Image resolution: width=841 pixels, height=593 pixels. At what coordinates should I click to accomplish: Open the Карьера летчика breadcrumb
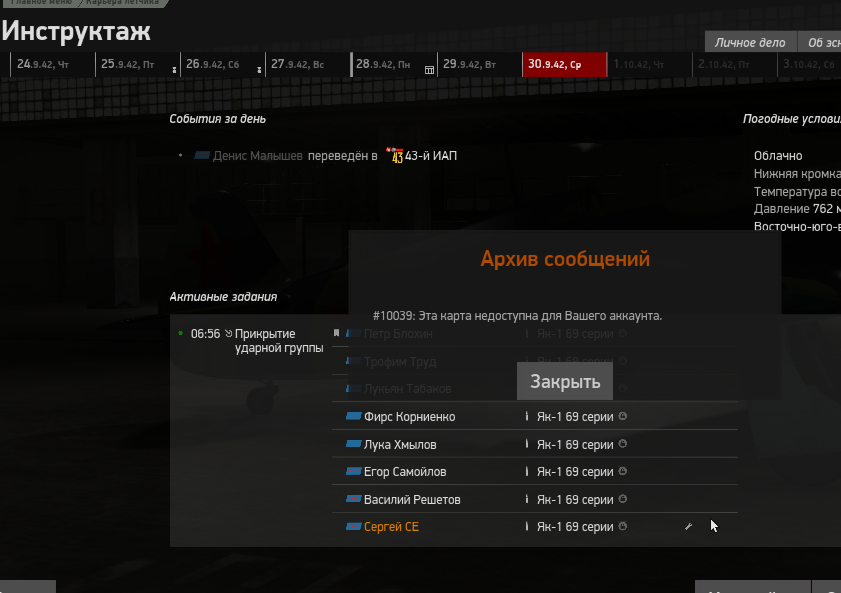tap(122, 3)
